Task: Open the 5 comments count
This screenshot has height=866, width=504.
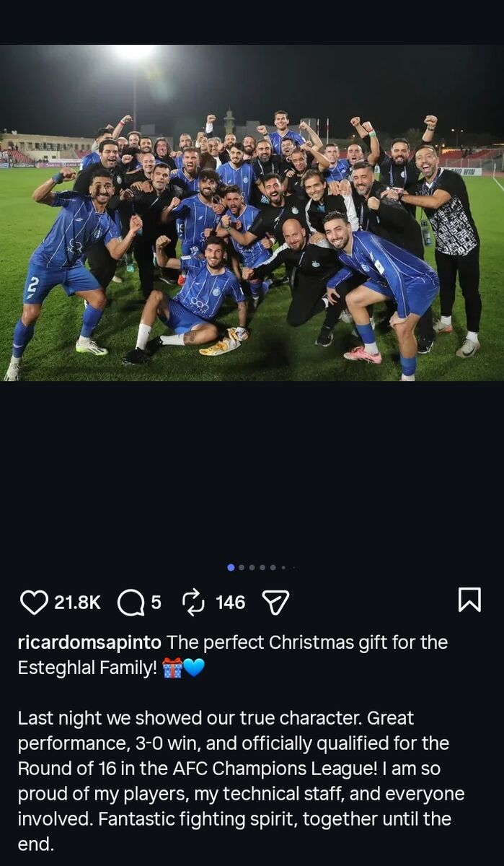Action: tap(156, 602)
